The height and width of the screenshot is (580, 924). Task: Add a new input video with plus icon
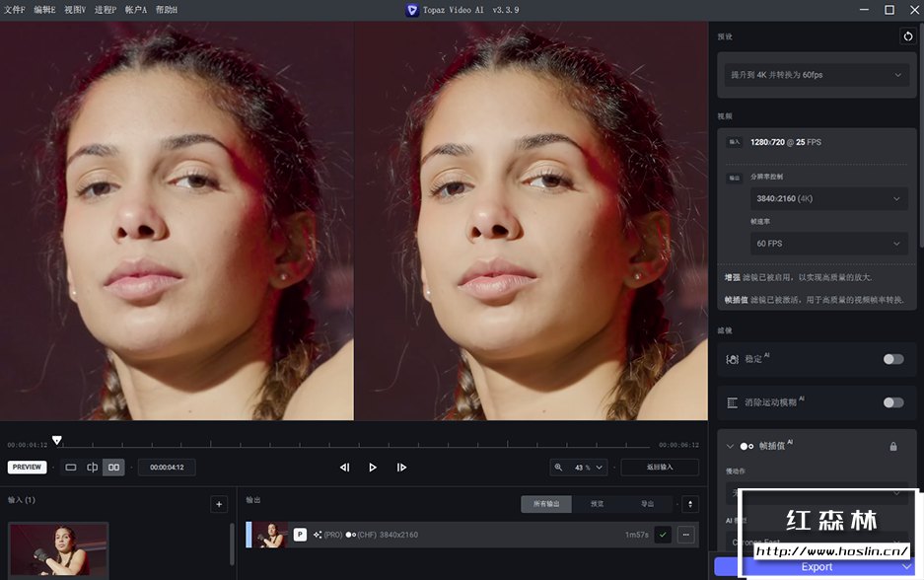click(219, 504)
